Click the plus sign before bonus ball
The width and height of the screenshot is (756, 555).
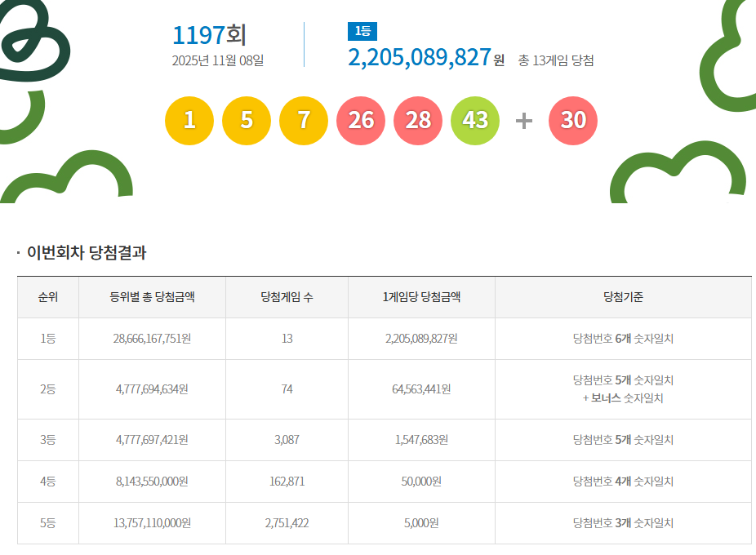[x=524, y=121]
